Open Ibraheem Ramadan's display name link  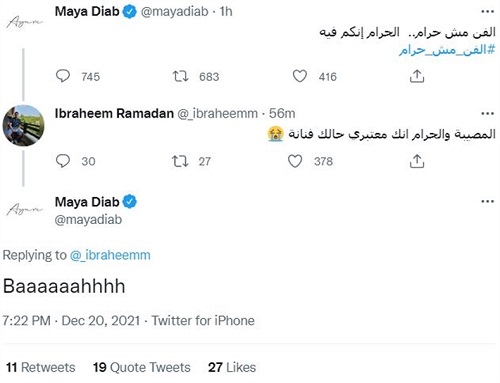click(114, 113)
